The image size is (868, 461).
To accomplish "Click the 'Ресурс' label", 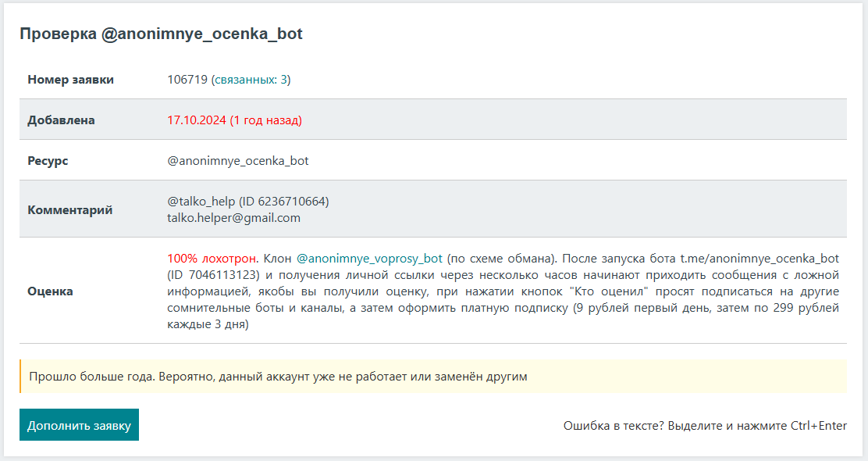I will [x=48, y=161].
